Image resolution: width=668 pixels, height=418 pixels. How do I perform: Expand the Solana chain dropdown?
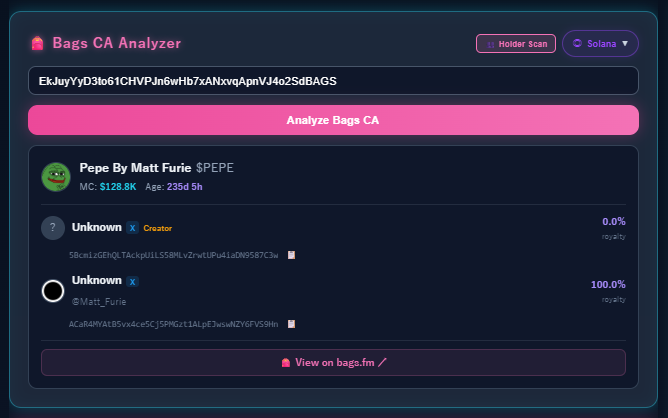[600, 43]
